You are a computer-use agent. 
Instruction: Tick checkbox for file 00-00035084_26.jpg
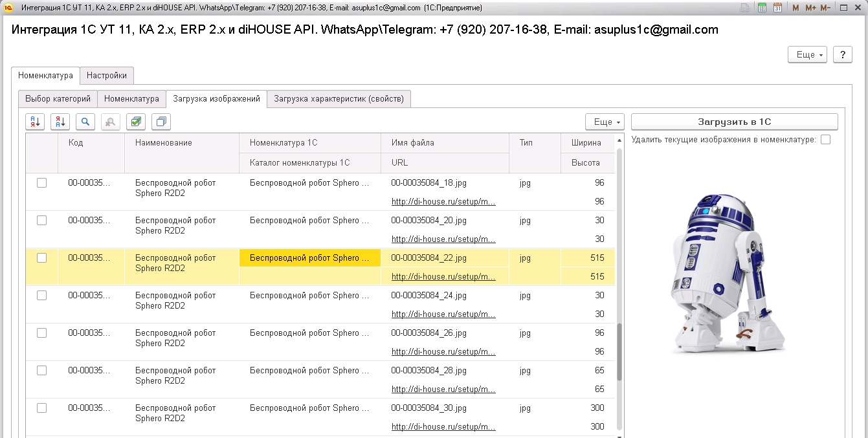click(41, 333)
